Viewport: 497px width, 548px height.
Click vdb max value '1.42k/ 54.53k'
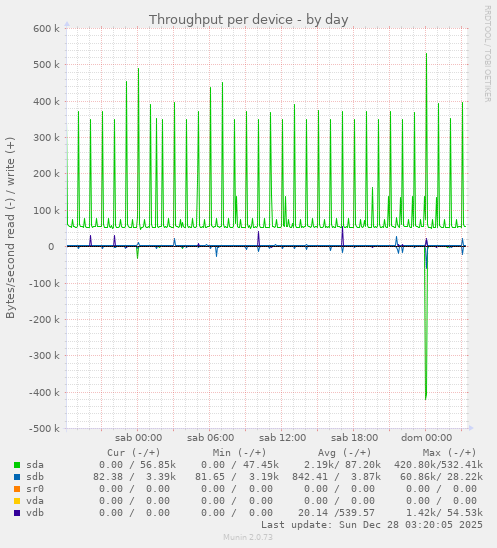coord(444,513)
